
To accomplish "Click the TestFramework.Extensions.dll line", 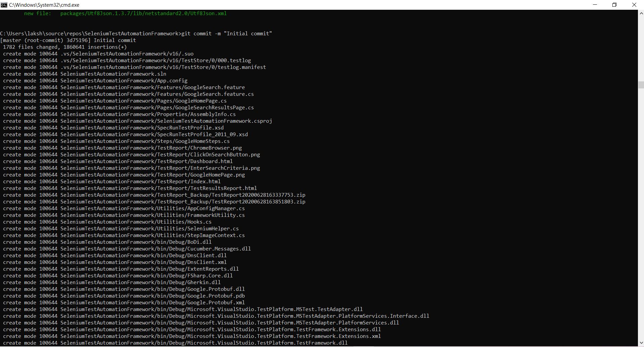I will (x=192, y=330).
